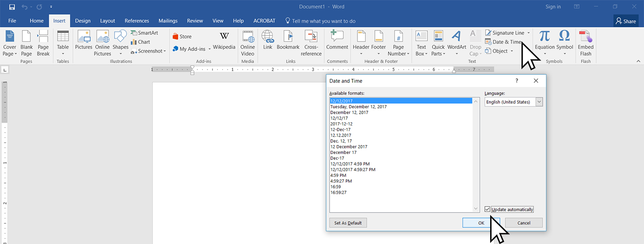Open the Signature Line dropdown arrow
644x244 pixels.
pos(529,33)
